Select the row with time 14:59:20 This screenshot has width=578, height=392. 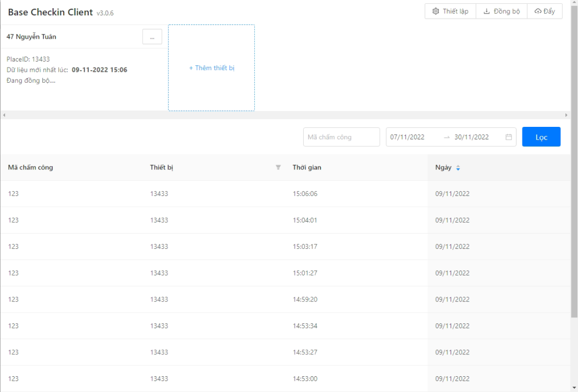click(x=305, y=299)
